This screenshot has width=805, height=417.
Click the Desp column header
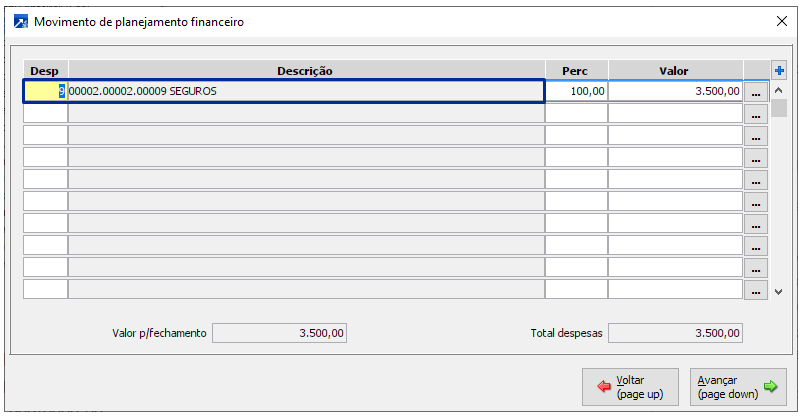coord(45,71)
